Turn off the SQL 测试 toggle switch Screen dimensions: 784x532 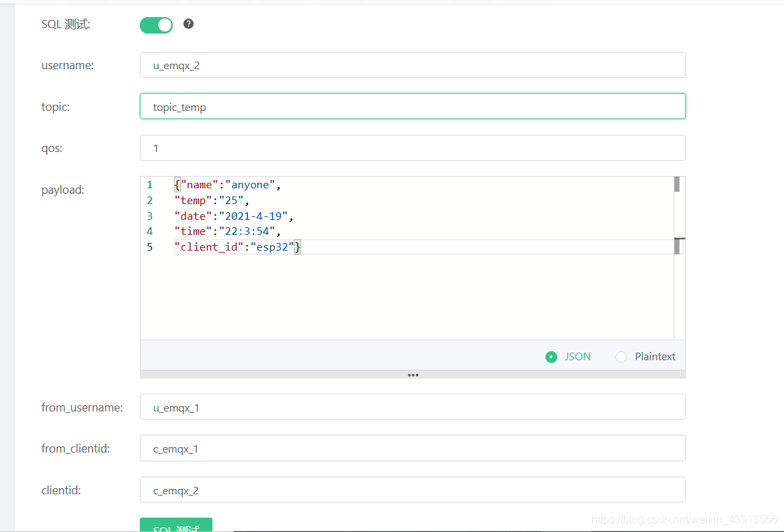pos(156,25)
